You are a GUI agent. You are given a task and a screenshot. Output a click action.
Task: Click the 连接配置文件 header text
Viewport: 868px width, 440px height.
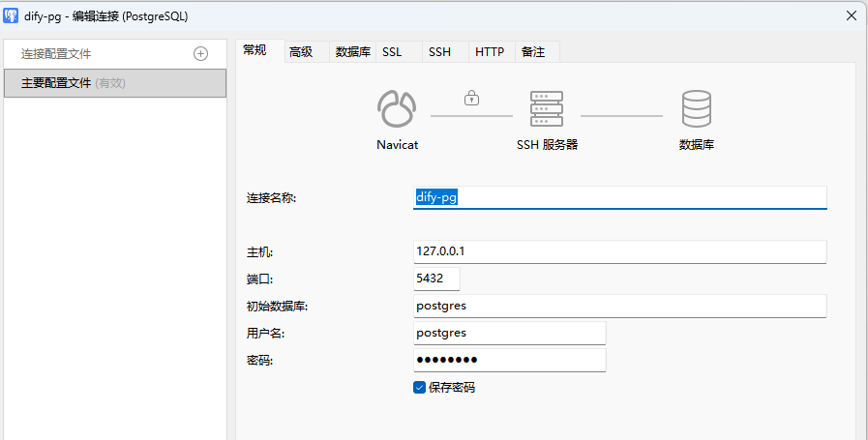56,54
